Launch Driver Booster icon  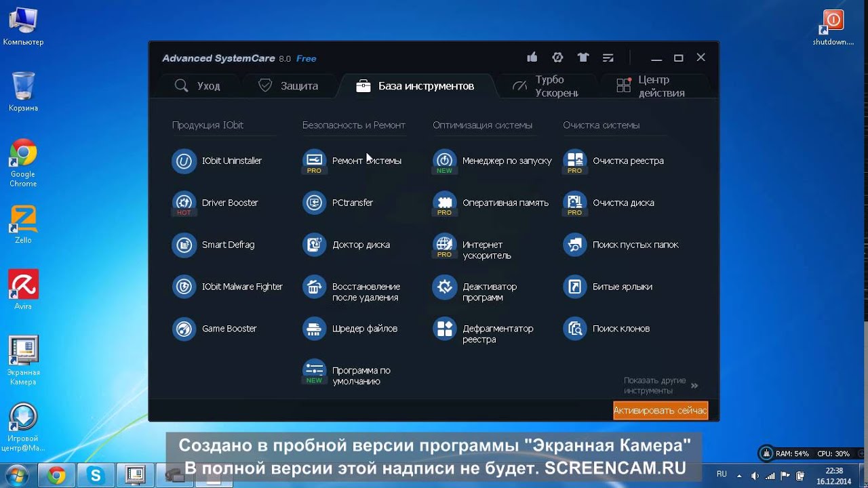point(184,203)
